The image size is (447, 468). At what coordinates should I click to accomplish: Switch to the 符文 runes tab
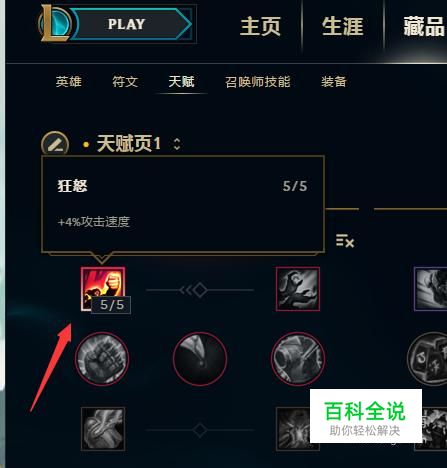point(125,82)
